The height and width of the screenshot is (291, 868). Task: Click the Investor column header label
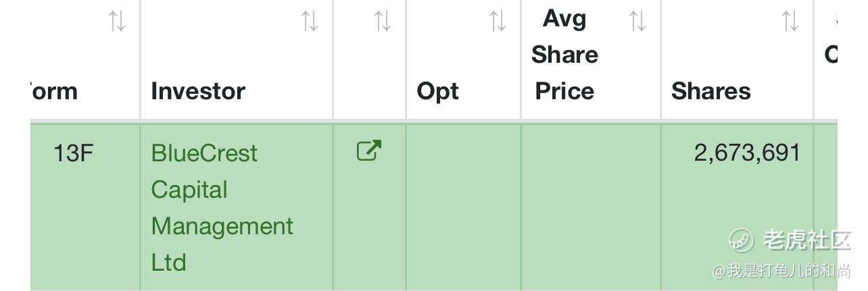[x=198, y=91]
